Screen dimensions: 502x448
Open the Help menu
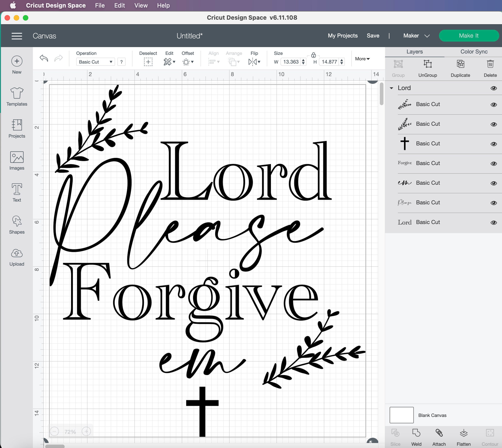pos(163,5)
